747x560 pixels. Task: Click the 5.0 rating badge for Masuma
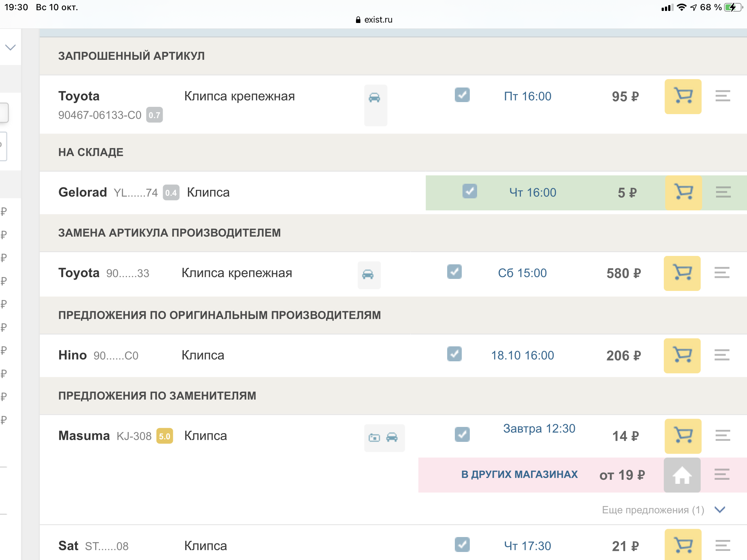[x=165, y=436]
